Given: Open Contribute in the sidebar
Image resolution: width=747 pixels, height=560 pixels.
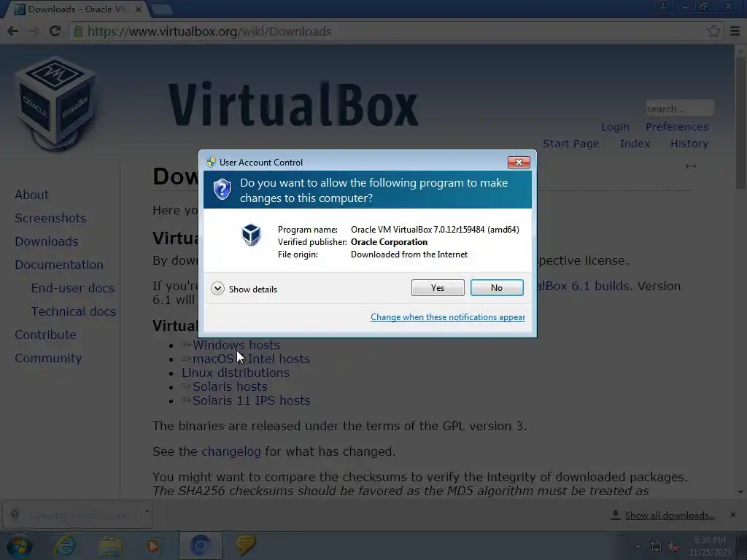Looking at the screenshot, I should pyautogui.click(x=45, y=335).
